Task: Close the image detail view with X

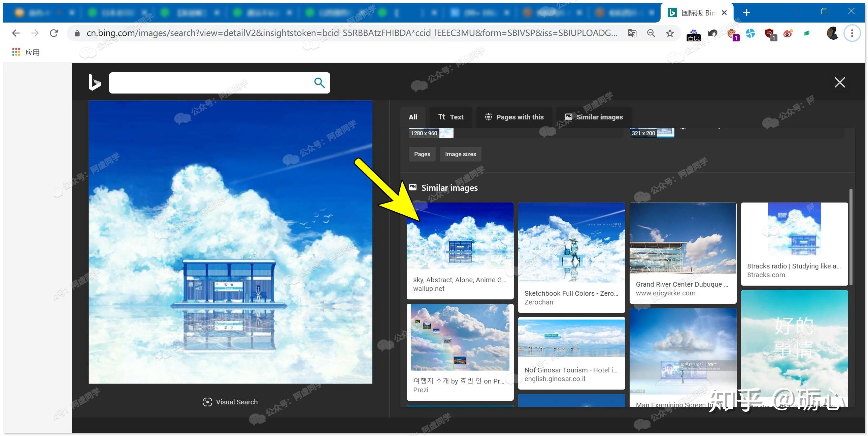Action: 839,82
